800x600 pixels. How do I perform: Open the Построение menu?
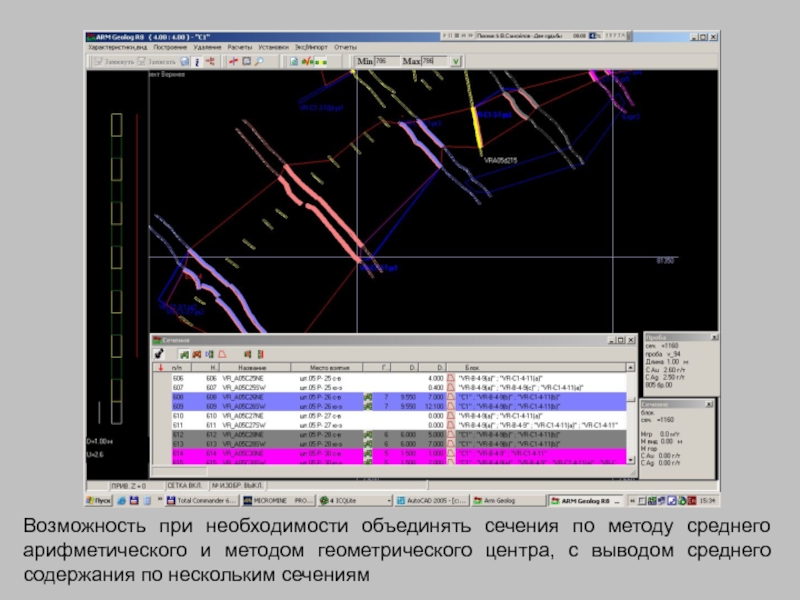[x=170, y=47]
